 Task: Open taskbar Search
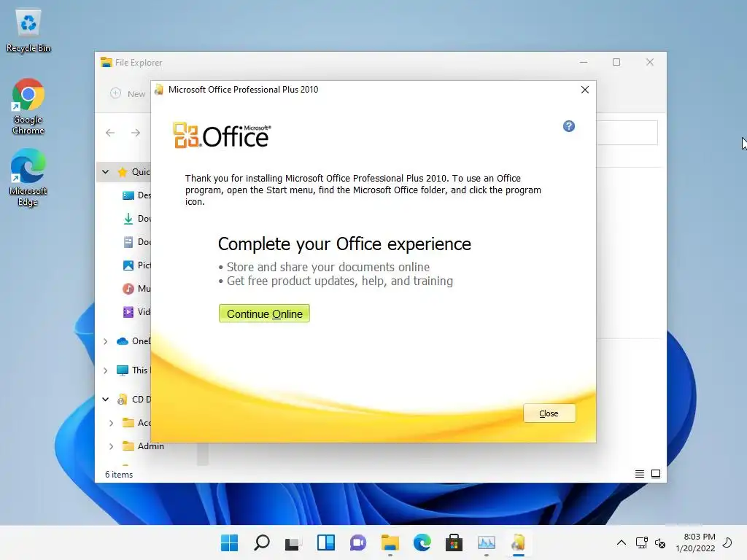262,542
